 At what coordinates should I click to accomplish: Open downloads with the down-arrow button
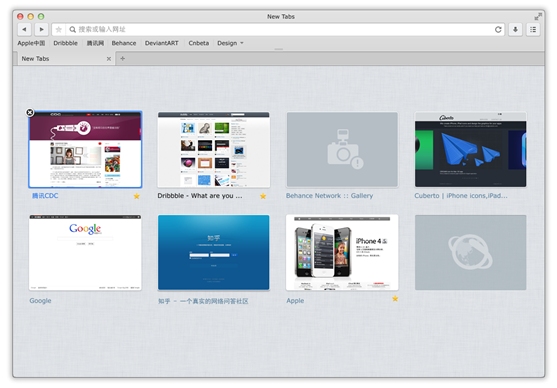click(515, 29)
